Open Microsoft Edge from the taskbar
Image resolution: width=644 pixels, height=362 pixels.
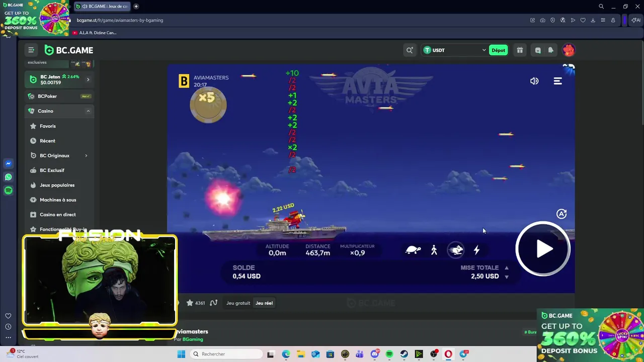286,354
